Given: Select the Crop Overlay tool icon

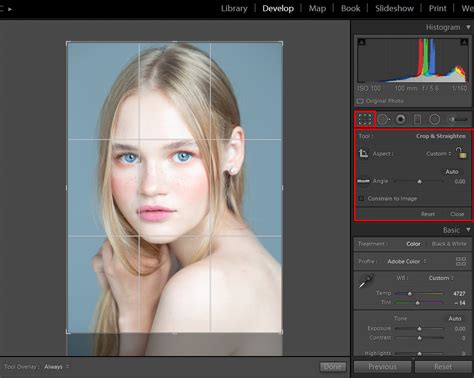Looking at the screenshot, I should pos(365,119).
